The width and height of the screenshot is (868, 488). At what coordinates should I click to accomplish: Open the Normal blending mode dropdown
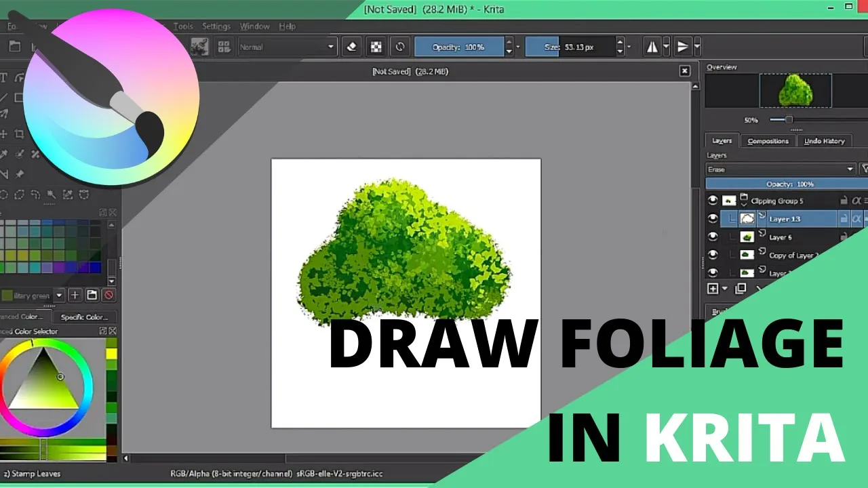288,47
